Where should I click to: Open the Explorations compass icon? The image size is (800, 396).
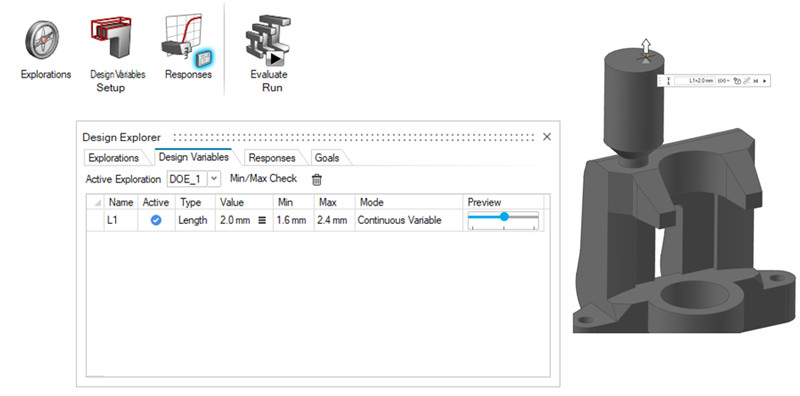[x=42, y=40]
